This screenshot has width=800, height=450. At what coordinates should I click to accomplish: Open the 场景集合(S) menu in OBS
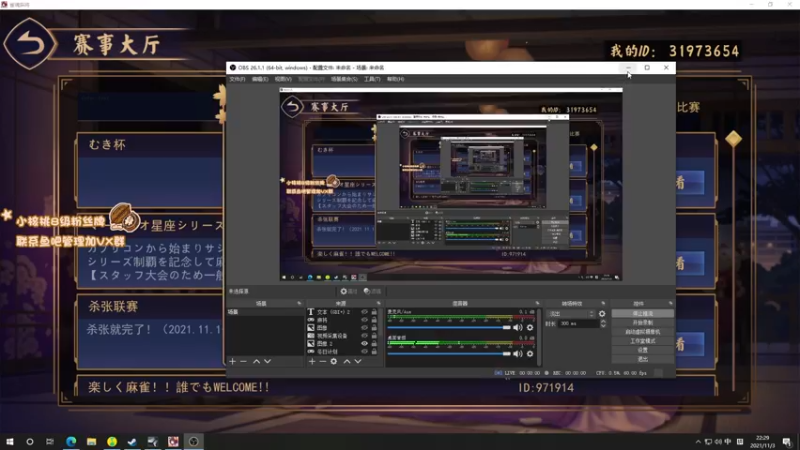tap(344, 79)
